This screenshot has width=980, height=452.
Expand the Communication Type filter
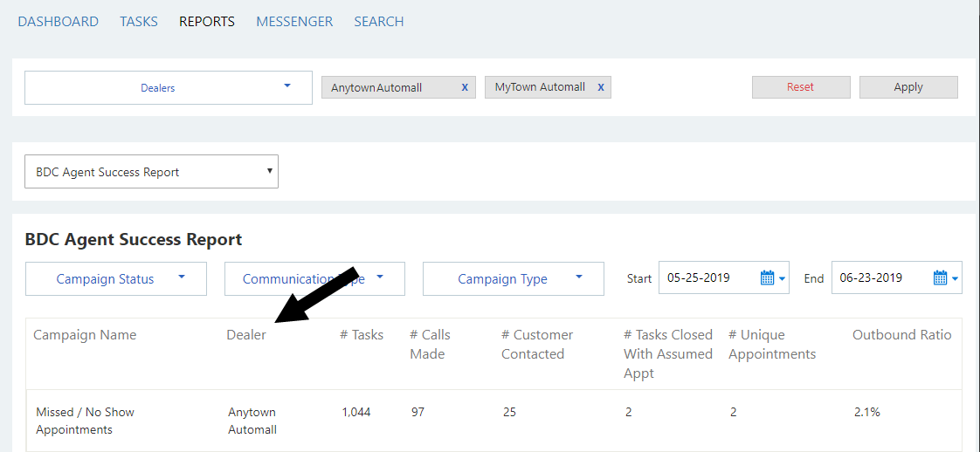click(x=314, y=279)
